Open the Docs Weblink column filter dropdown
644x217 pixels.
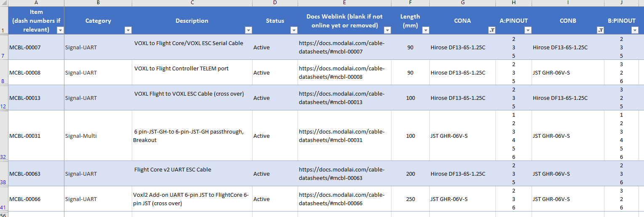(387, 30)
